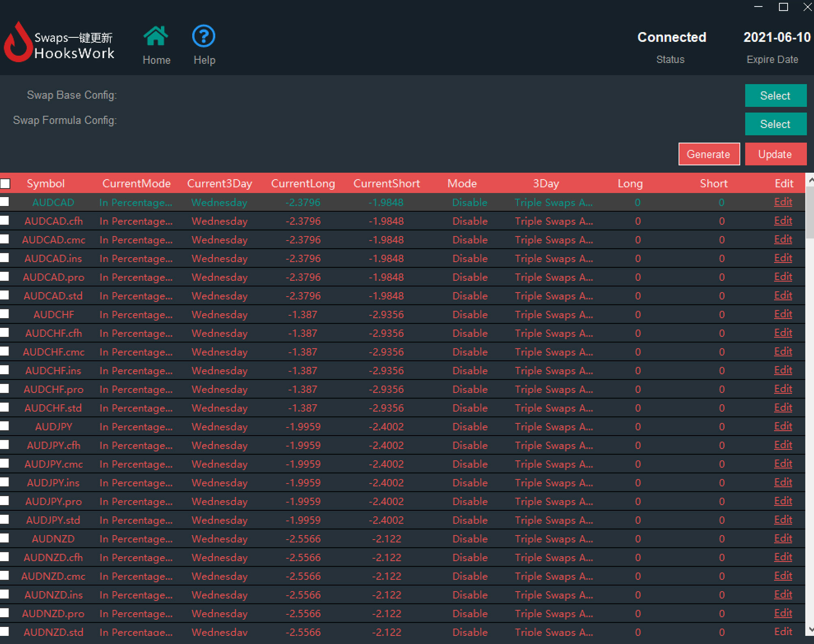Click the 2021-06-10 expire date
The width and height of the screenshot is (814, 644).
(777, 37)
